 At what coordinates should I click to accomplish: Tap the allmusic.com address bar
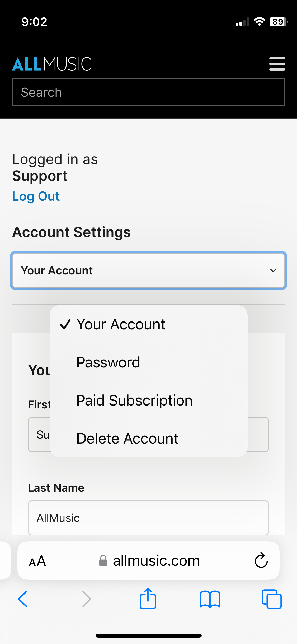pyautogui.click(x=156, y=560)
